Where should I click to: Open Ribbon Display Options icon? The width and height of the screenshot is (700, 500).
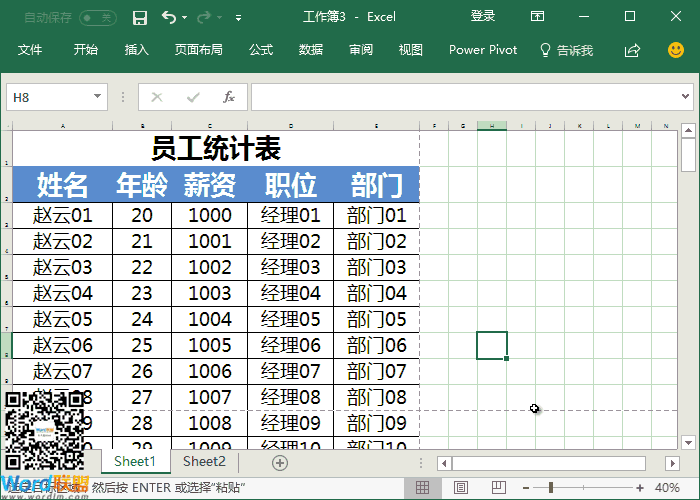[x=537, y=17]
